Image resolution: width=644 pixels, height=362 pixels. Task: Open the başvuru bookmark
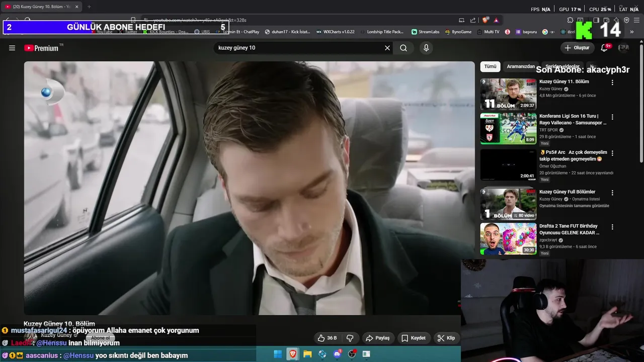[x=526, y=32]
